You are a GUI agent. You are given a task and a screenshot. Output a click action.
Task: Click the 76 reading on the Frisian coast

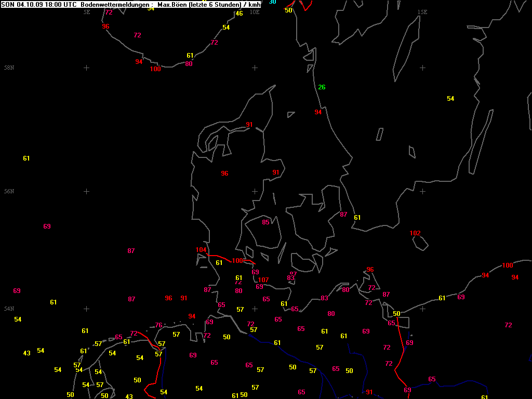click(x=158, y=325)
